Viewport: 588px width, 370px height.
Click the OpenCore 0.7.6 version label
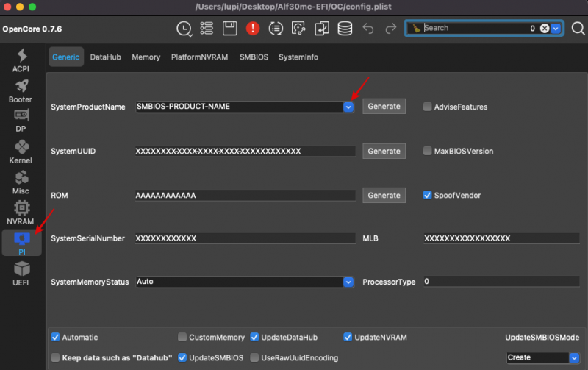[32, 29]
